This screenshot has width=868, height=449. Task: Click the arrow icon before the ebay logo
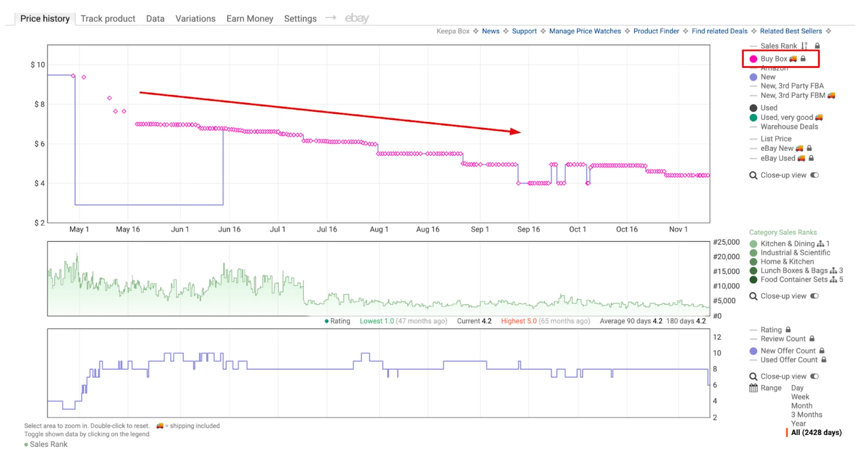[x=331, y=18]
